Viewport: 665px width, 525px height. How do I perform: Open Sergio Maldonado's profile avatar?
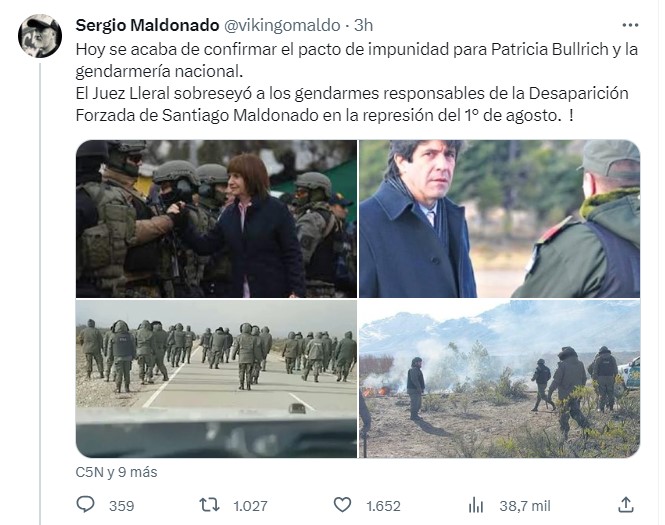[x=40, y=36]
